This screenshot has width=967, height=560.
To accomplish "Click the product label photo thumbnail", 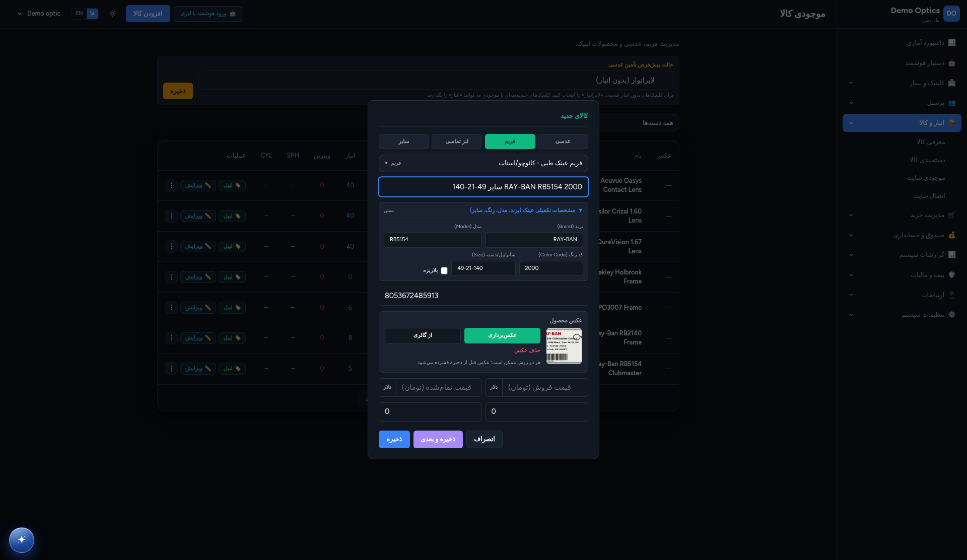I will click(x=564, y=346).
